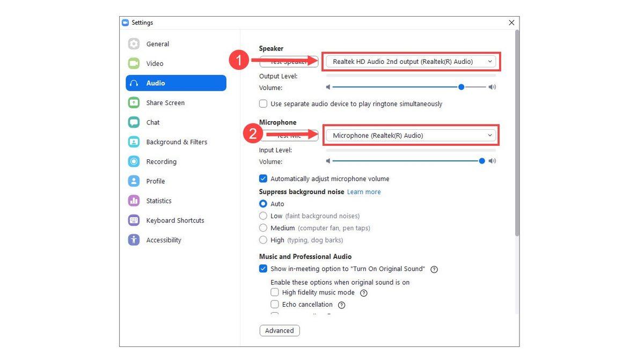Viewport: 644px width, 362px height.
Task: Click the Chat bubble icon
Action: 134,122
